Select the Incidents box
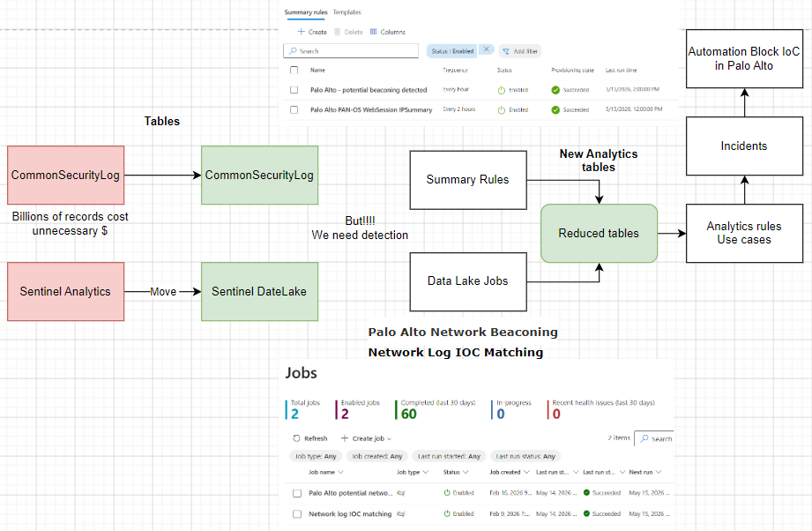Viewport: 812px width, 531px height. (745, 146)
